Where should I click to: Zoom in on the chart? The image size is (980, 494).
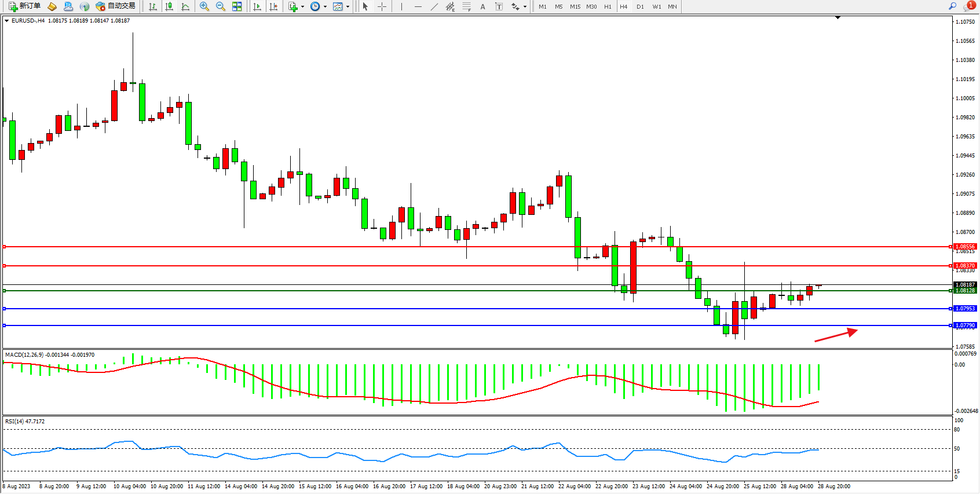tap(204, 7)
